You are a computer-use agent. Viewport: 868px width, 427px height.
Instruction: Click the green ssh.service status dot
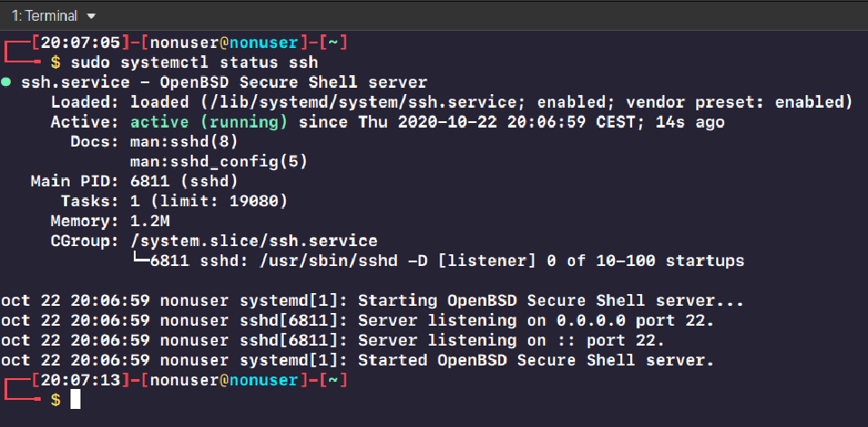tap(6, 82)
